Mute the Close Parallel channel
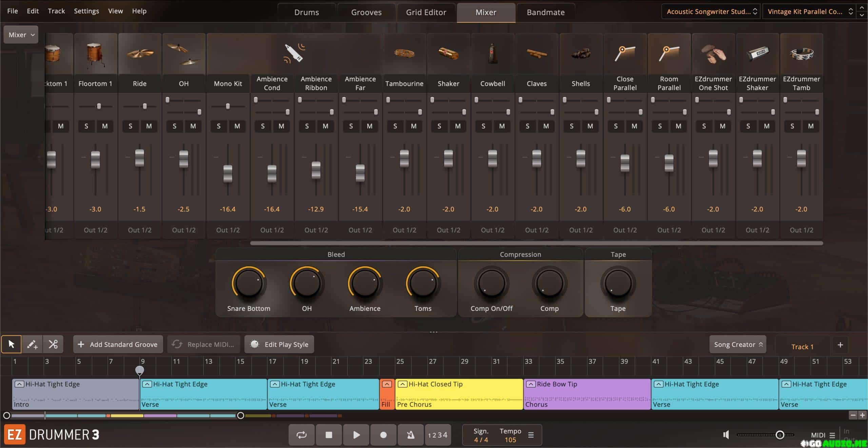 point(634,126)
